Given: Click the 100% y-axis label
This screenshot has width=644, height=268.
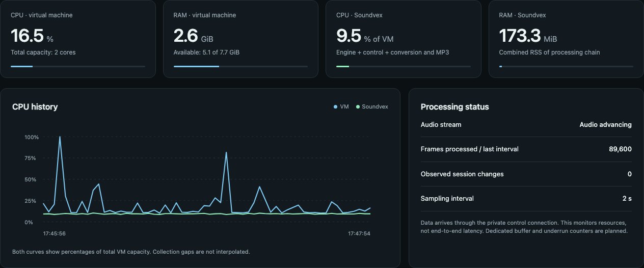Looking at the screenshot, I should pyautogui.click(x=32, y=137).
